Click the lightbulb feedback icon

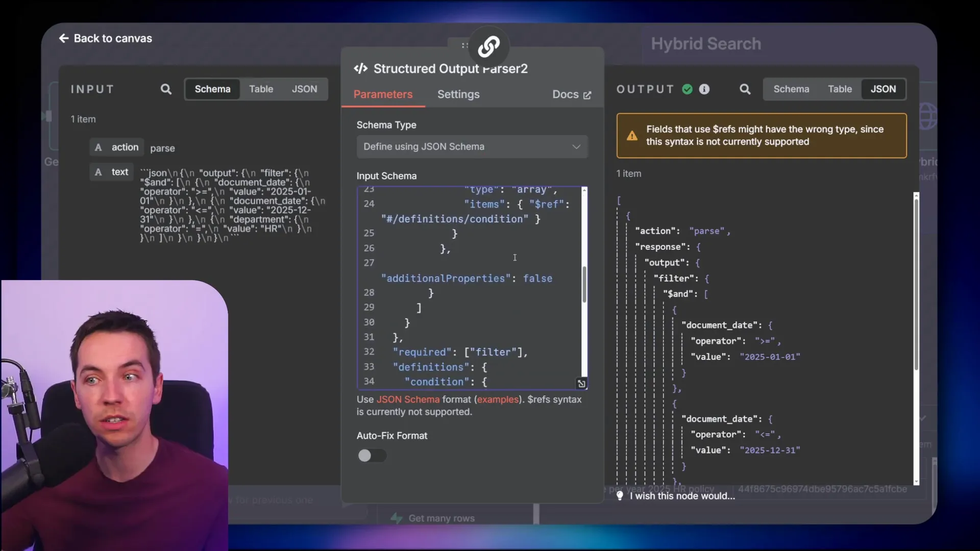click(620, 496)
